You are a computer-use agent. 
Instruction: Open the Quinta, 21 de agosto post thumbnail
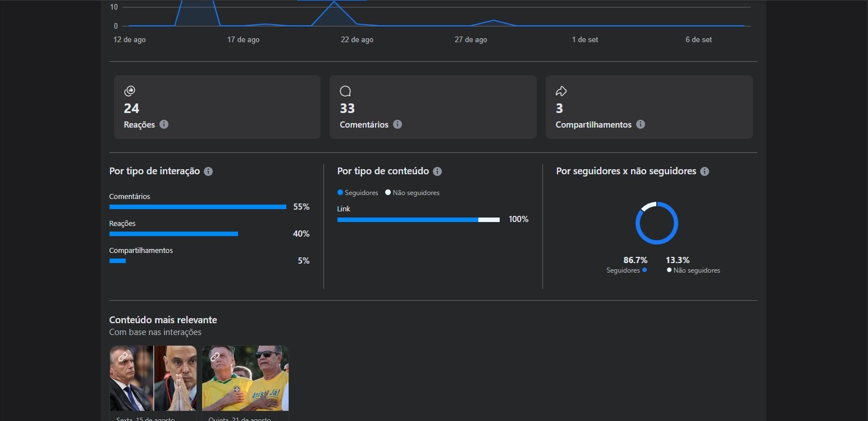[245, 378]
